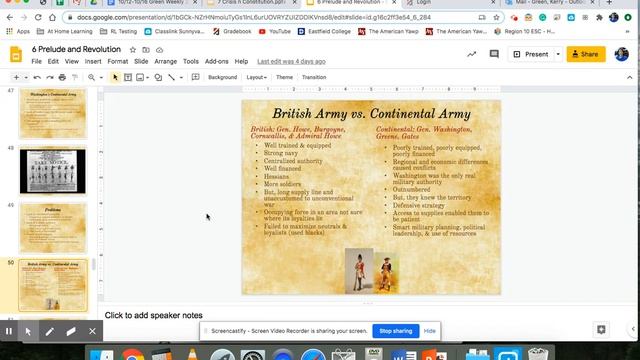Viewport: 640px width, 360px height.
Task: Select the Screencastify mouse pointer tool
Action: coord(28,331)
